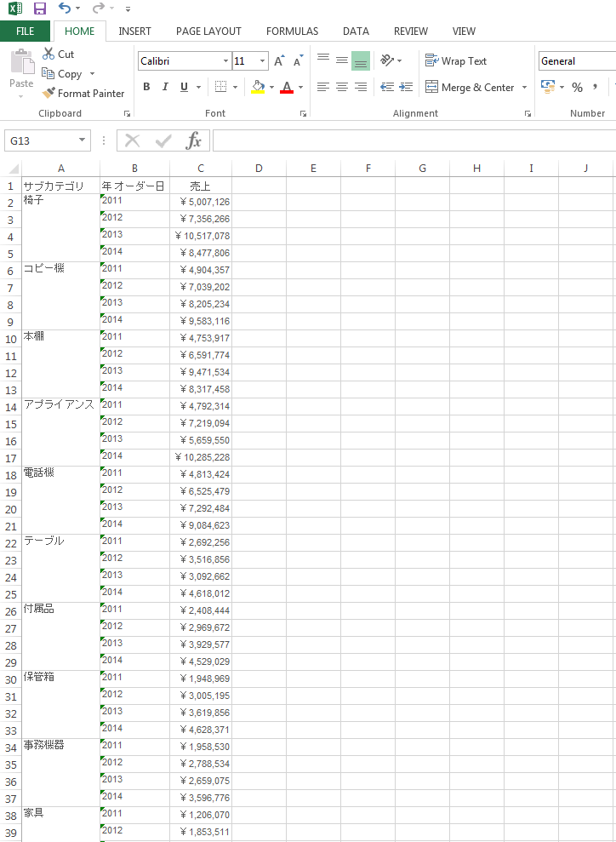This screenshot has width=616, height=842.
Task: Toggle Italic formatting
Action: pos(165,87)
